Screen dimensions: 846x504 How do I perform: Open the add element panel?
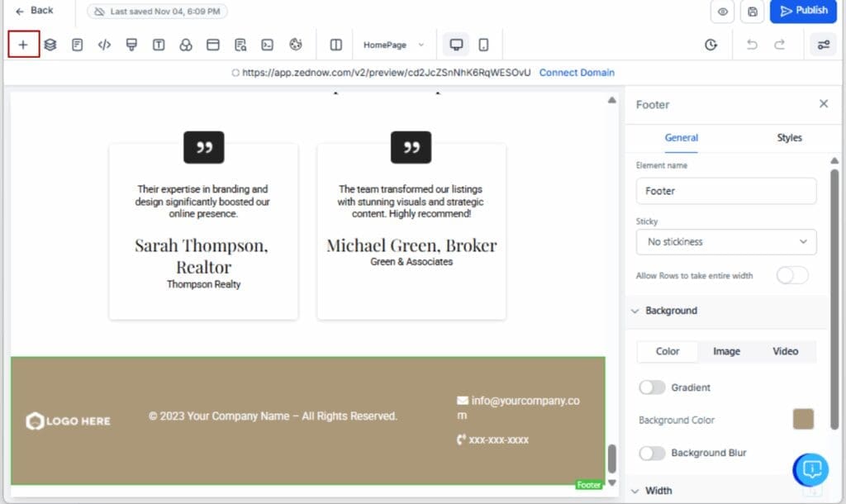tap(23, 44)
